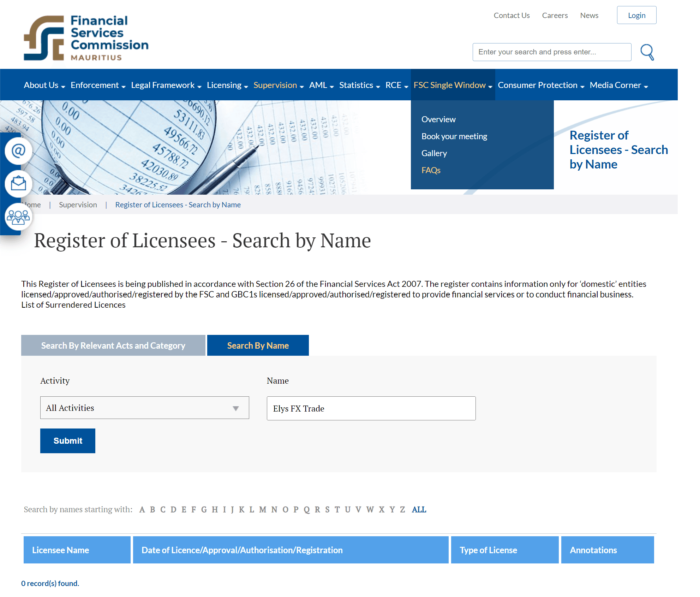Select Search By Relevant Acts tab
Viewport: 700px width, 597px height.
113,345
